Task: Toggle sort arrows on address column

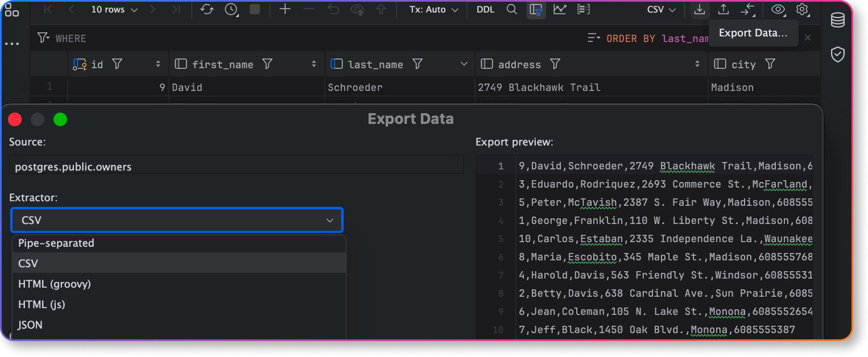Action: click(x=697, y=65)
